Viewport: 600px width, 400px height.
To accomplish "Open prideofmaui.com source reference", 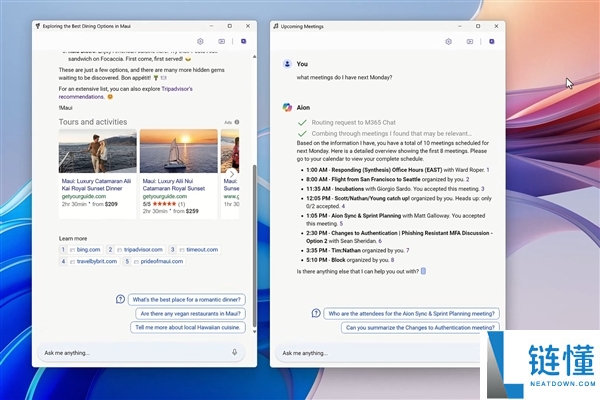I will coord(154,261).
